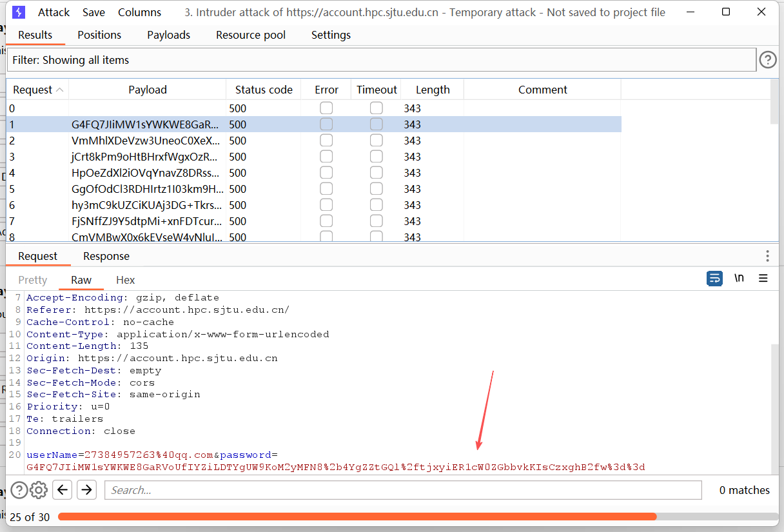Screen dimensions: 784x532
Task: Click the Origin header line
Action: pyautogui.click(x=152, y=359)
